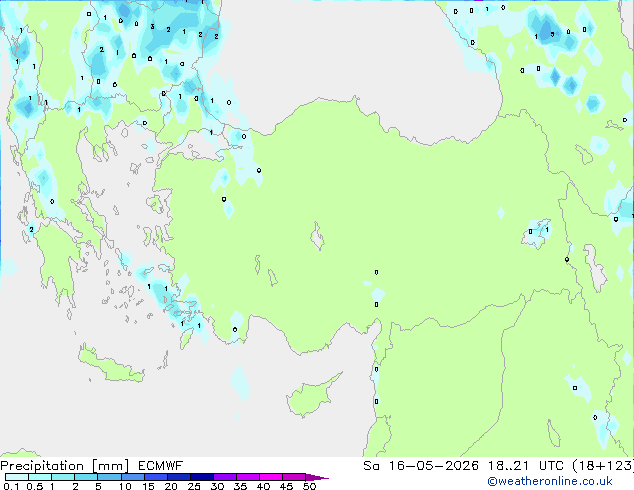634x490 pixels.
Task: Select the 35–40 mm legend swatch
Action: click(248, 477)
